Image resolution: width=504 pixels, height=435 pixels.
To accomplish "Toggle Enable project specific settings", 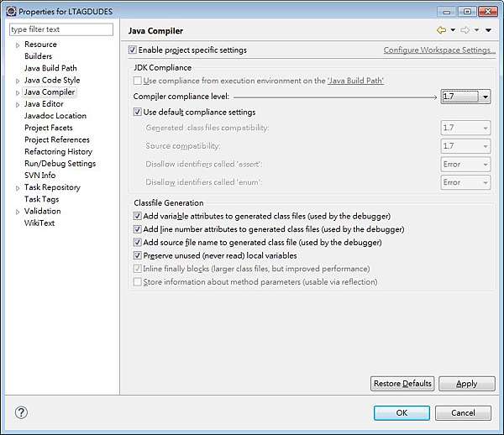I will (132, 50).
